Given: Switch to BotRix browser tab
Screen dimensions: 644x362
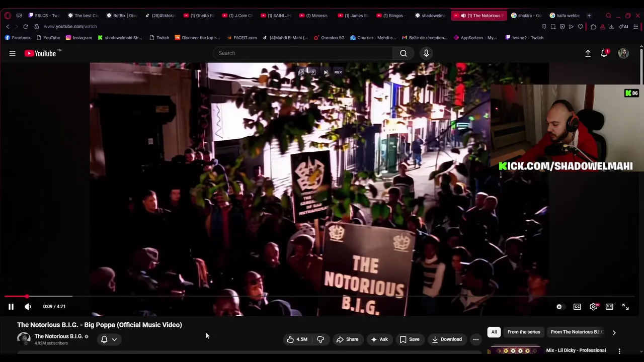Looking at the screenshot, I should [121, 16].
